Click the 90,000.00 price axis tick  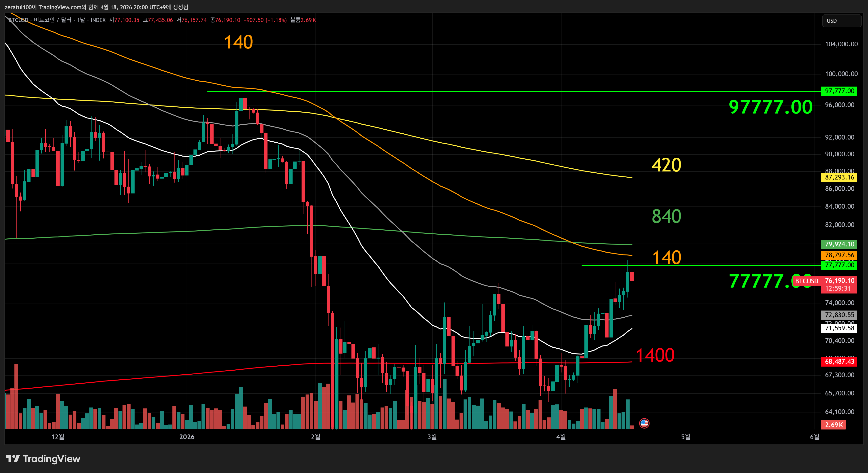pos(839,154)
